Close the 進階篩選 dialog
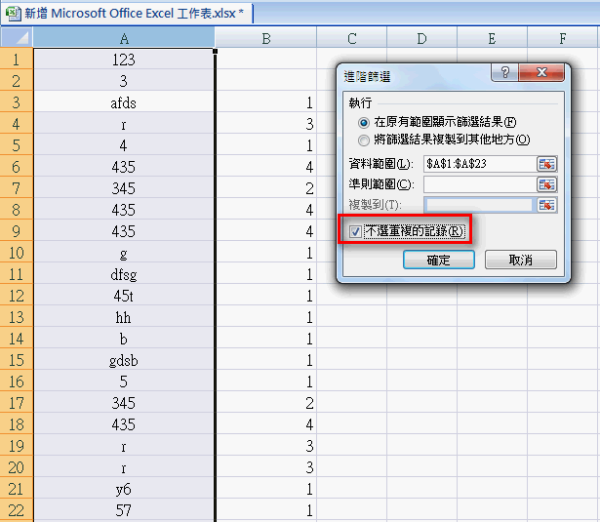600x522 pixels. click(x=541, y=72)
